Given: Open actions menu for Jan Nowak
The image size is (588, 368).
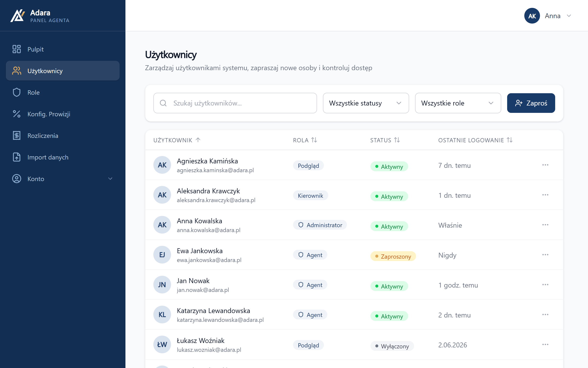Looking at the screenshot, I should point(545,285).
